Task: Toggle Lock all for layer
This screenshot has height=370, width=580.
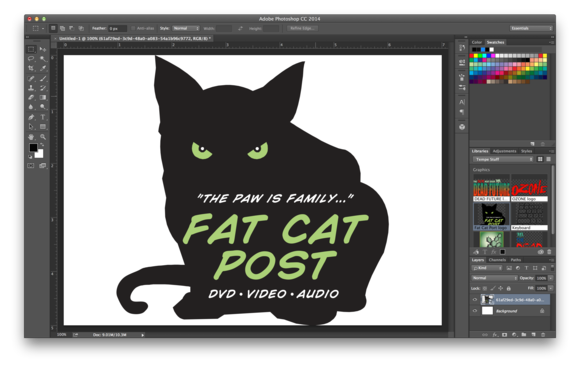Action: coord(509,288)
